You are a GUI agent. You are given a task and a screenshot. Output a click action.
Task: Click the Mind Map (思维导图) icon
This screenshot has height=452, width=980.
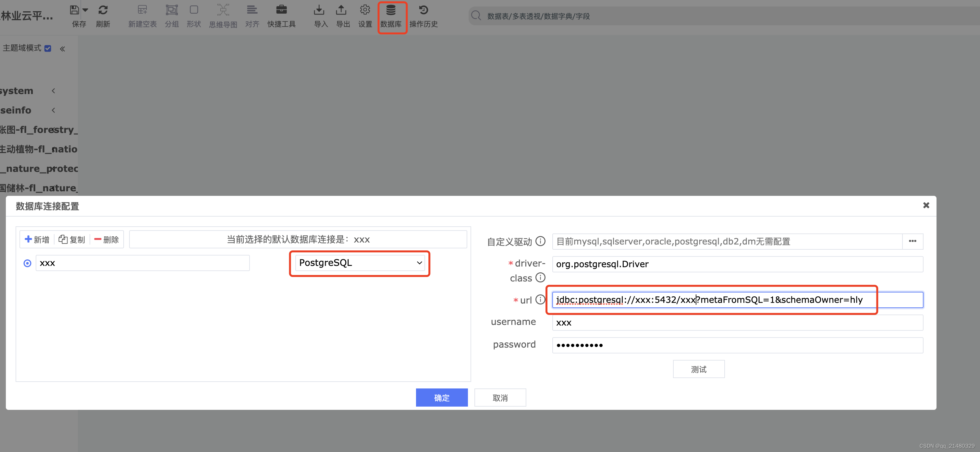pyautogui.click(x=223, y=10)
